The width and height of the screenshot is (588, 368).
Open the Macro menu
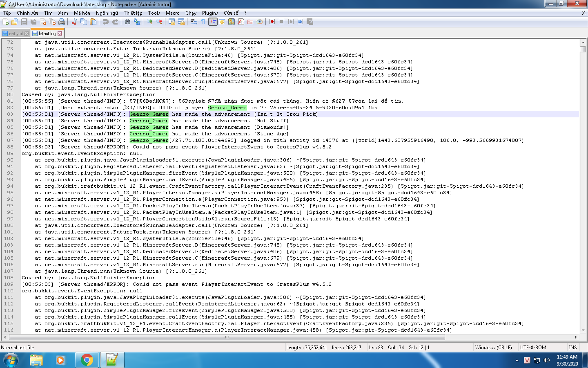tap(172, 13)
